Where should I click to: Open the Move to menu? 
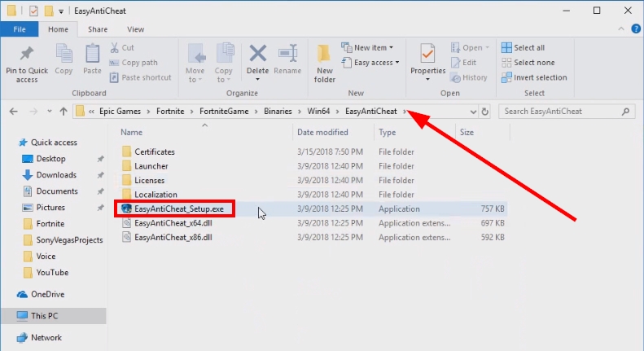(x=195, y=64)
